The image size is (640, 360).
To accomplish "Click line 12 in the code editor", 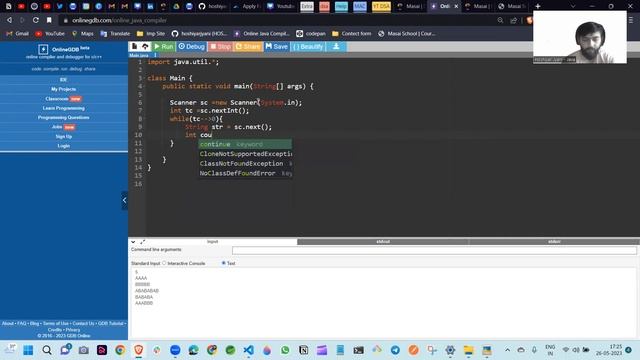I will (384, 151).
